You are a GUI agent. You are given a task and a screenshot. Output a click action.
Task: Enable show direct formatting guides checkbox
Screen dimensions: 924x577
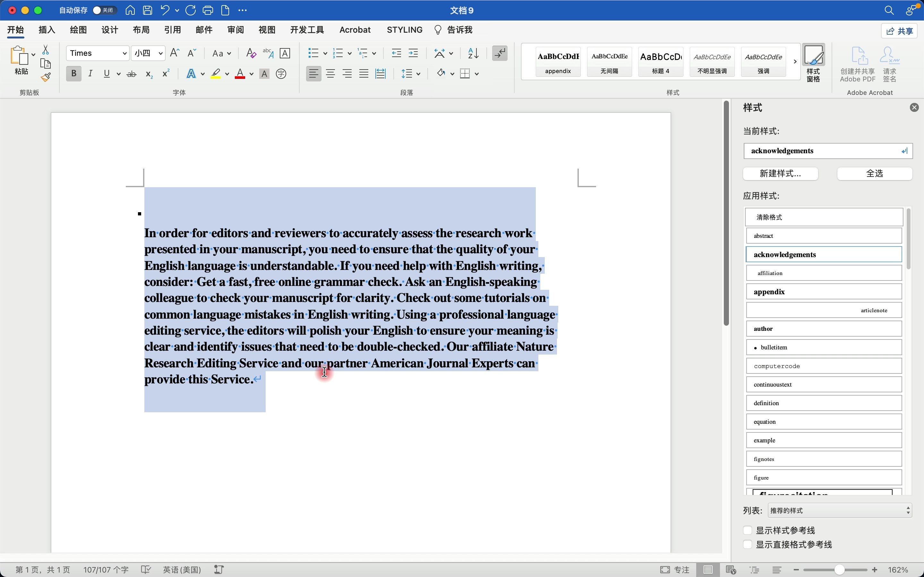point(747,545)
